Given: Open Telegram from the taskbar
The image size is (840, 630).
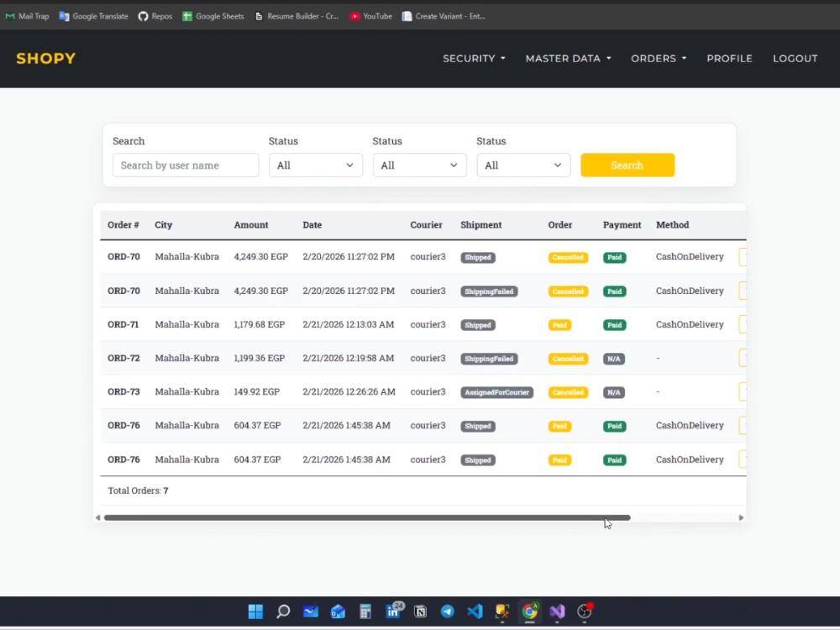Looking at the screenshot, I should (x=448, y=612).
